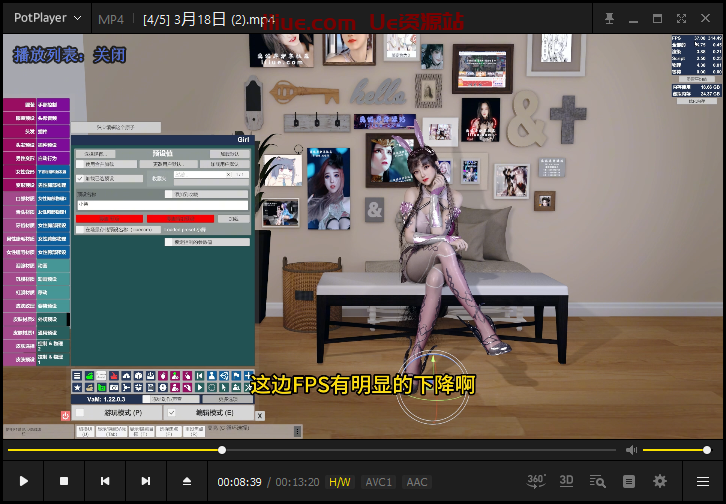Click the package box icon in the VaM toolbar
The height and width of the screenshot is (504, 726).
(x=138, y=376)
